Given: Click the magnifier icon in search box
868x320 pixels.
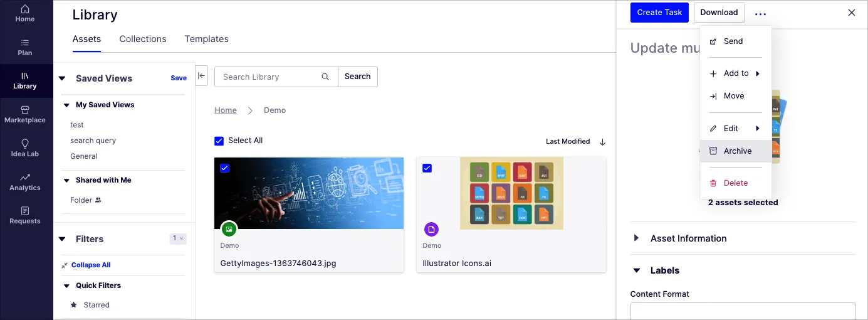Looking at the screenshot, I should coord(325,77).
